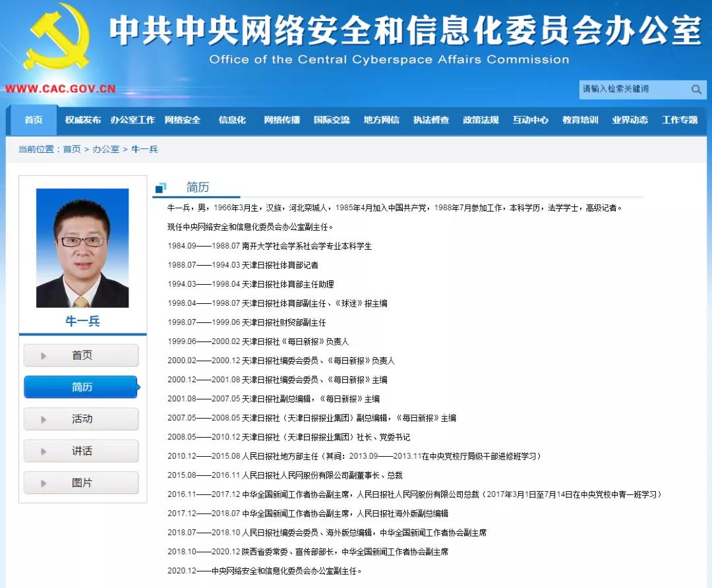Screen dimensions: 712x588
Task: Click the 1994.03—1998.04 体育部主任助理 line
Action: click(251, 284)
